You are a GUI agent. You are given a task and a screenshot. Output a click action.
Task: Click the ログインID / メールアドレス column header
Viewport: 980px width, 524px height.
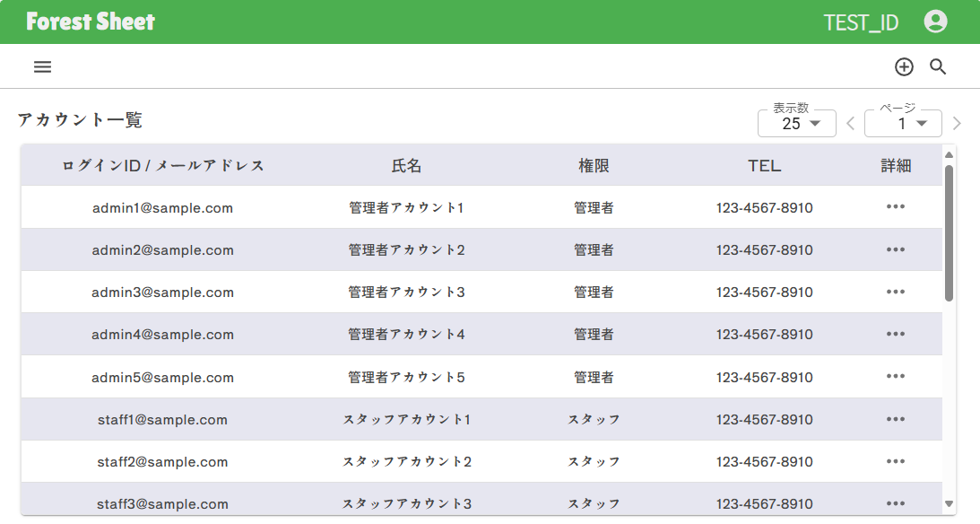[163, 166]
